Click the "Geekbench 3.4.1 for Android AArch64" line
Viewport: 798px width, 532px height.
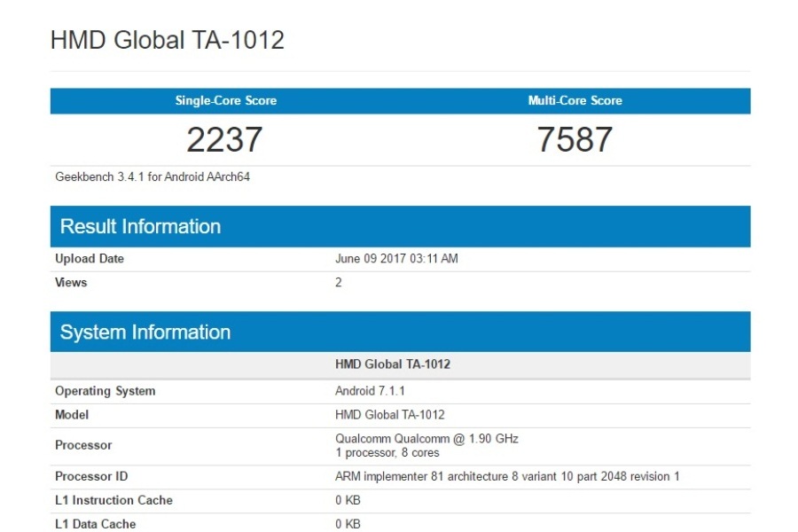tap(153, 176)
